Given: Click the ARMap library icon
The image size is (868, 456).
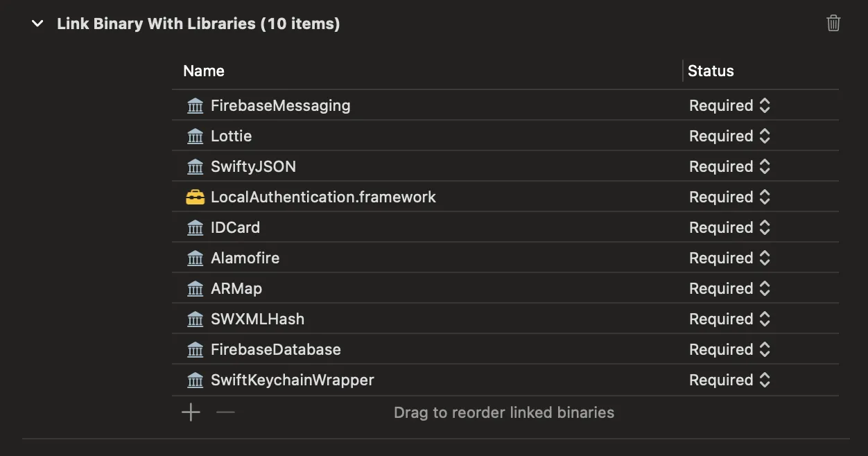Looking at the screenshot, I should [196, 289].
